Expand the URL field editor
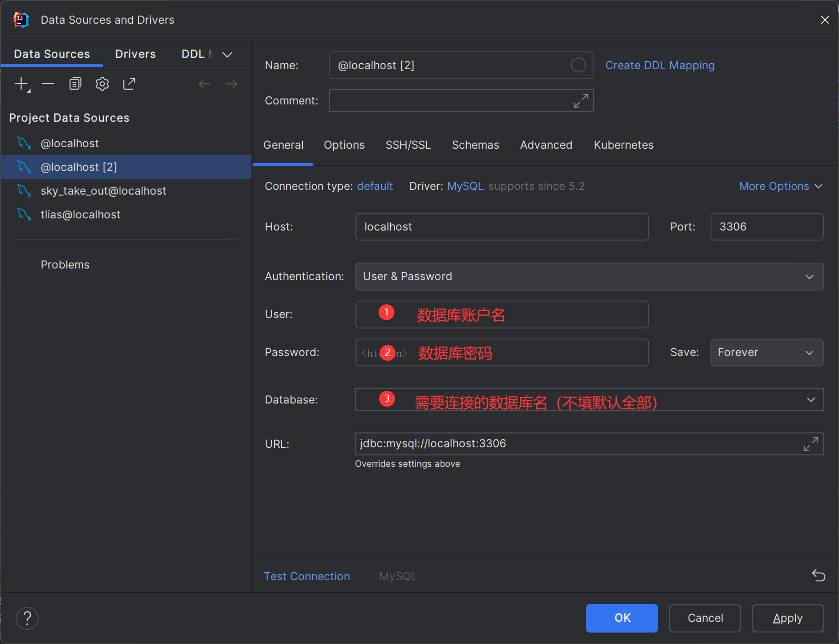The width and height of the screenshot is (839, 644). (x=811, y=444)
